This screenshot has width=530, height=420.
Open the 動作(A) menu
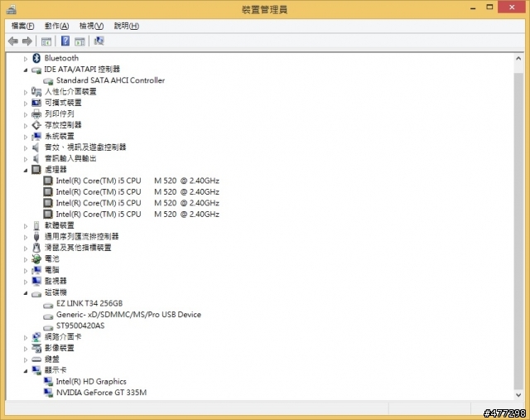[57, 26]
